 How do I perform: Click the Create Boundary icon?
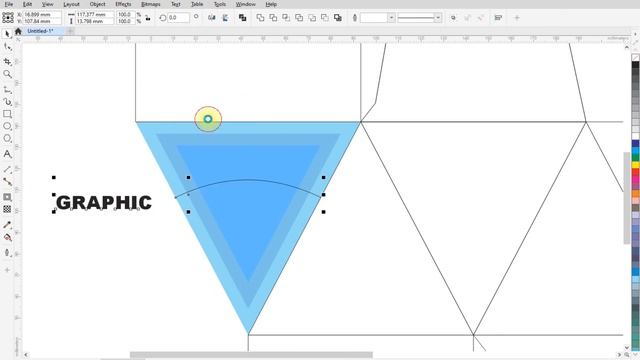(338, 18)
